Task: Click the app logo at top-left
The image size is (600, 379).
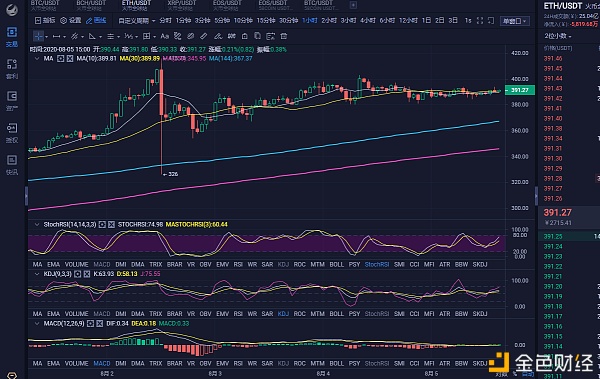Action: pyautogui.click(x=12, y=9)
